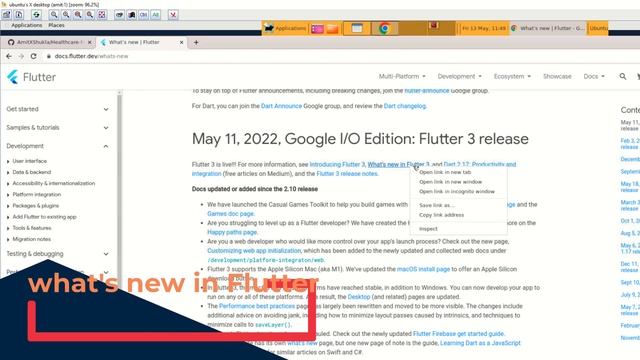Go back with the browser back arrow
This screenshot has width=640, height=360.
click(9, 56)
